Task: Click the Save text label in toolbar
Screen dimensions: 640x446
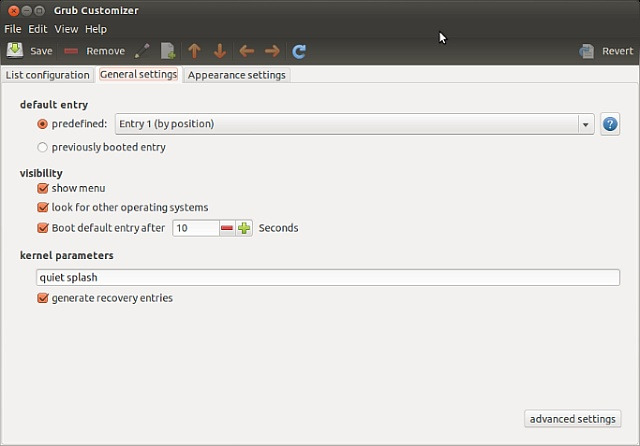Action: [41, 51]
